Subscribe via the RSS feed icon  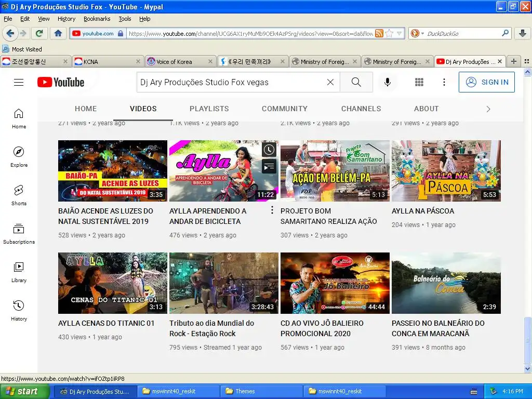[x=379, y=33]
